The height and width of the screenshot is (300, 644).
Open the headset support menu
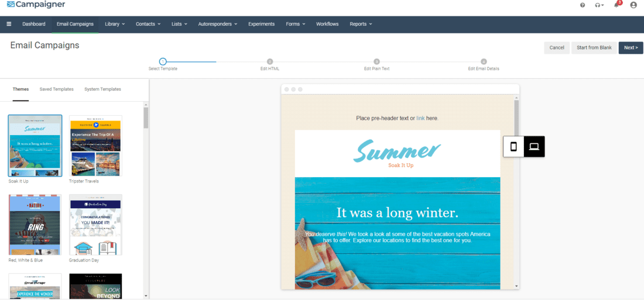[x=599, y=5]
